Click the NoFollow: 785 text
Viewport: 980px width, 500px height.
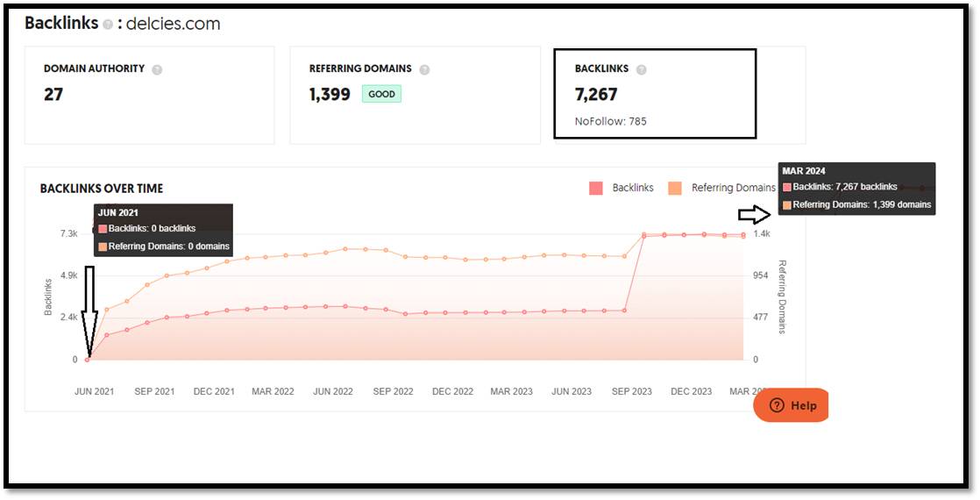click(x=610, y=121)
